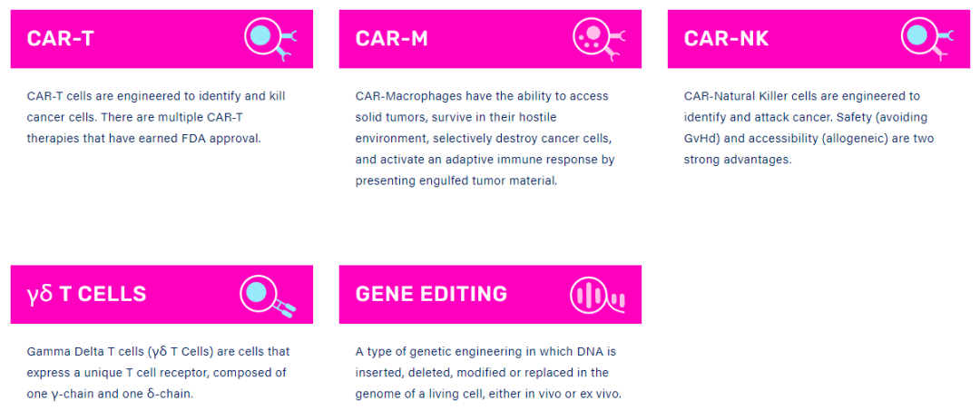Click the Gene Editing waveform icon
The height and width of the screenshot is (410, 980).
[597, 295]
